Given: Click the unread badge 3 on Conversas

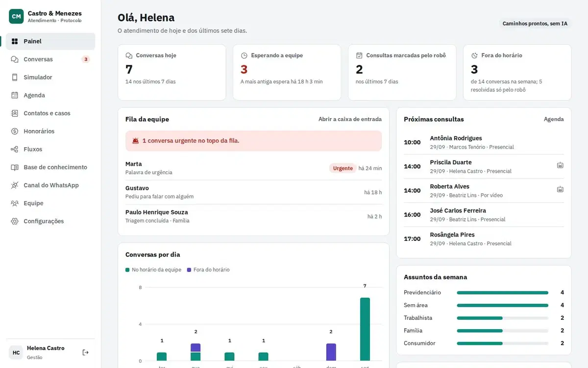Looking at the screenshot, I should [86, 59].
